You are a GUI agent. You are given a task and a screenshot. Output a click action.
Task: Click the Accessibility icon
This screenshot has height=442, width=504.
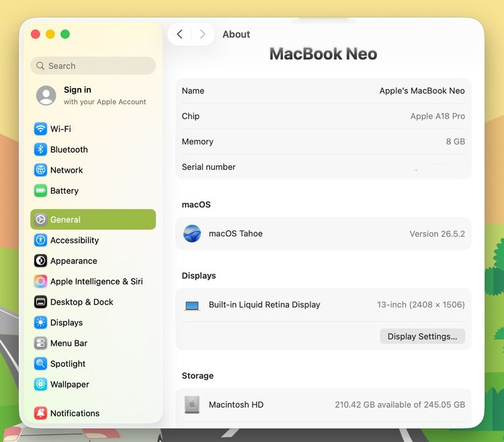click(x=40, y=240)
